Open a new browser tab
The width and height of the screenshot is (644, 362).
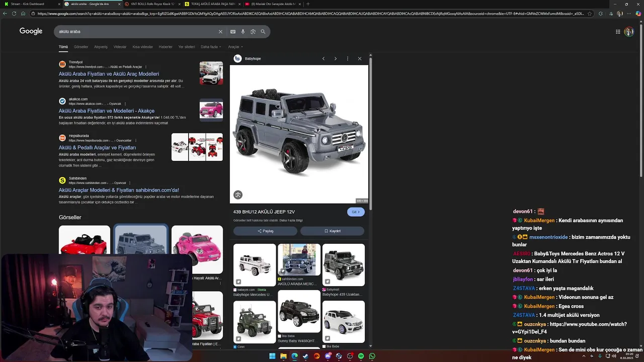coord(308,4)
